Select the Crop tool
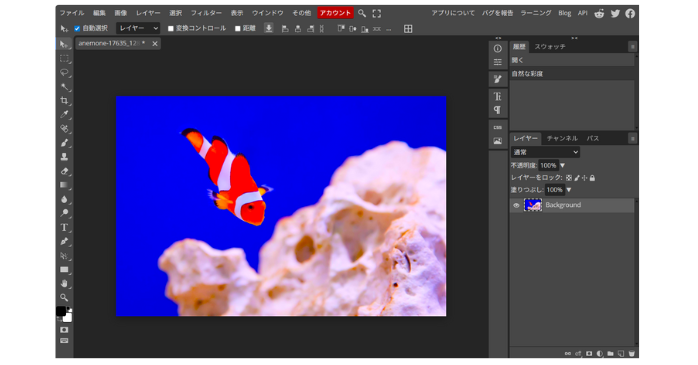Image resolution: width=698 pixels, height=365 pixels. point(64,101)
